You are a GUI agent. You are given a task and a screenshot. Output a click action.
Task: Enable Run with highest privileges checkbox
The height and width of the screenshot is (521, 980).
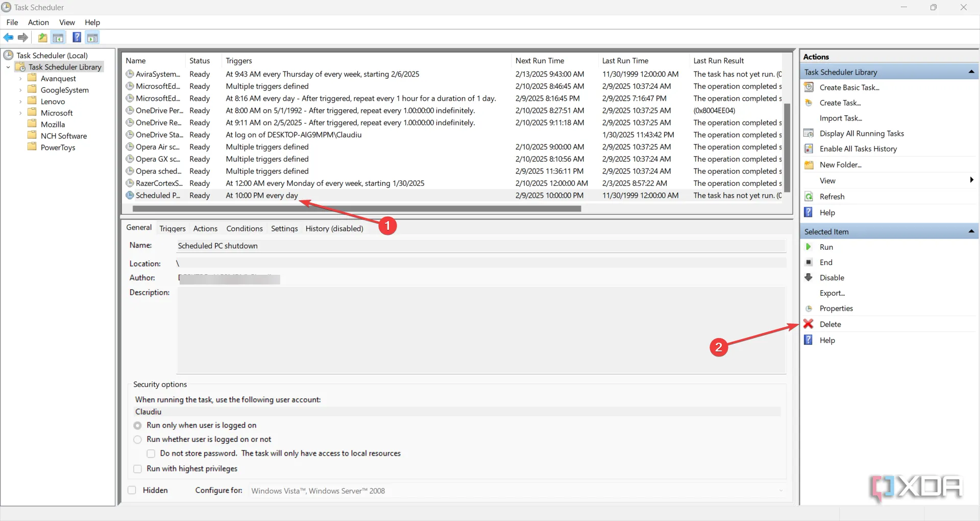tap(137, 469)
